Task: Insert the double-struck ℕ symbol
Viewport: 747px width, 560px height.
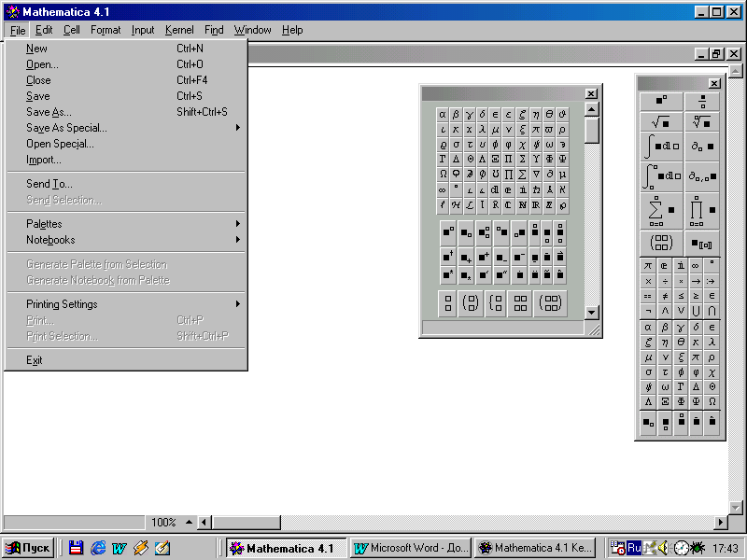Action: [523, 204]
